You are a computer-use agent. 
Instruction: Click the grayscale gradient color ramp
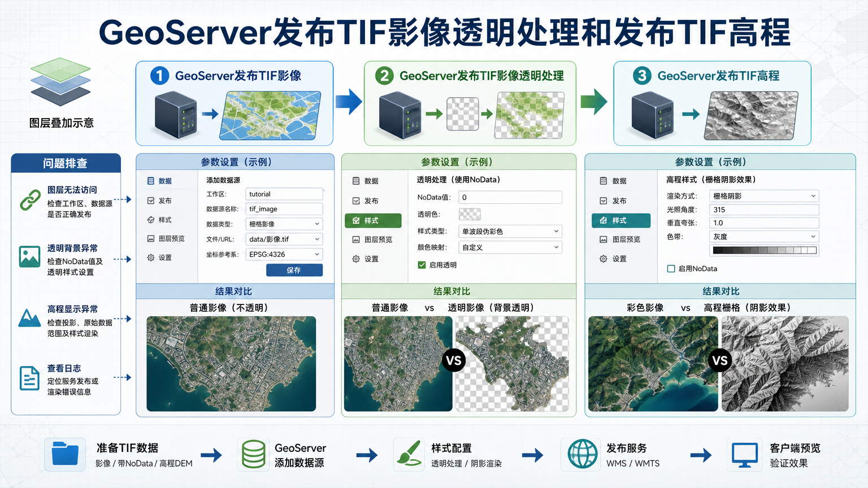tap(765, 250)
